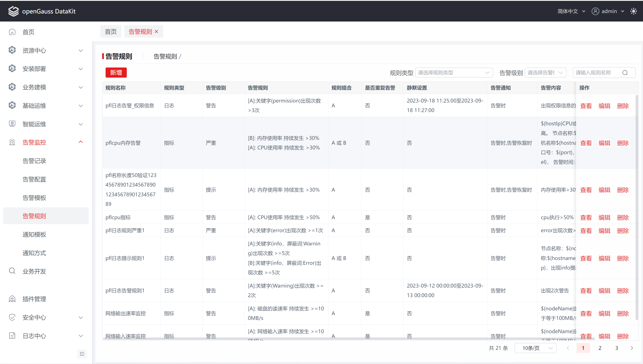
Task: Open the 10条/页 page size selector
Action: 535,348
